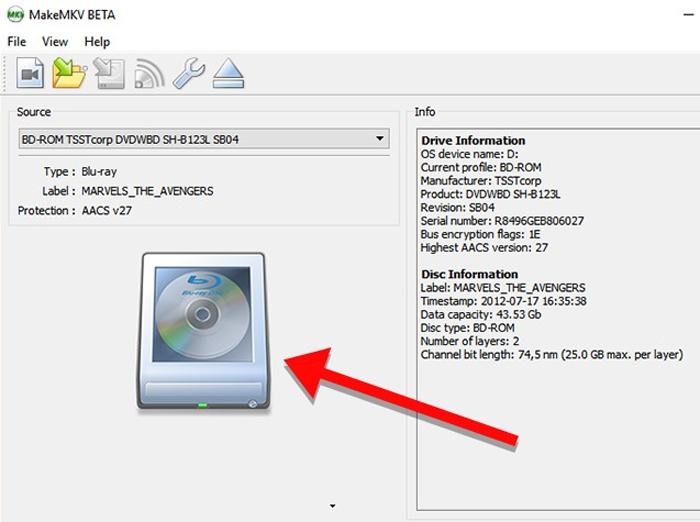The image size is (700, 522).
Task: Click the Drive Information heading
Action: [x=473, y=140]
